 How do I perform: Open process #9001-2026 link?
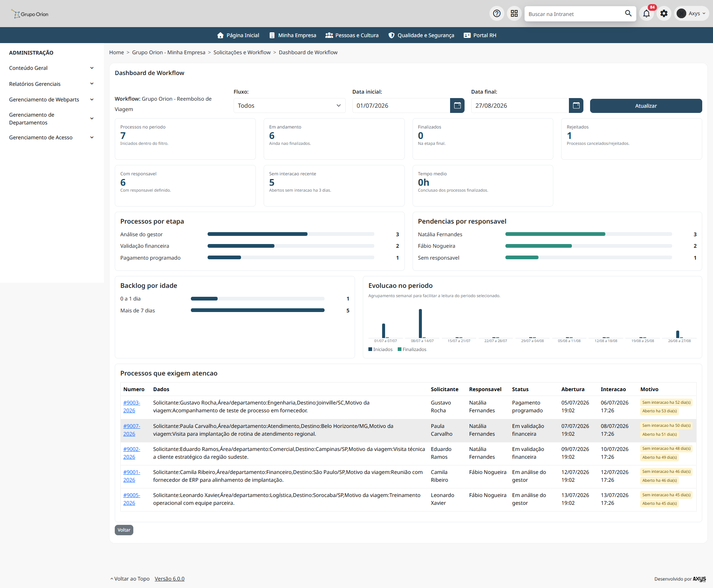coord(131,476)
